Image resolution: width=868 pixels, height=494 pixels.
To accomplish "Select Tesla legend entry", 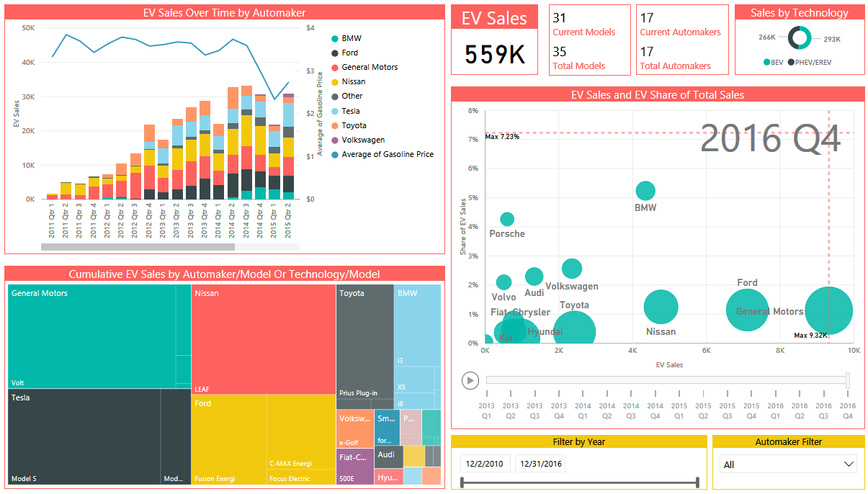I will click(346, 111).
